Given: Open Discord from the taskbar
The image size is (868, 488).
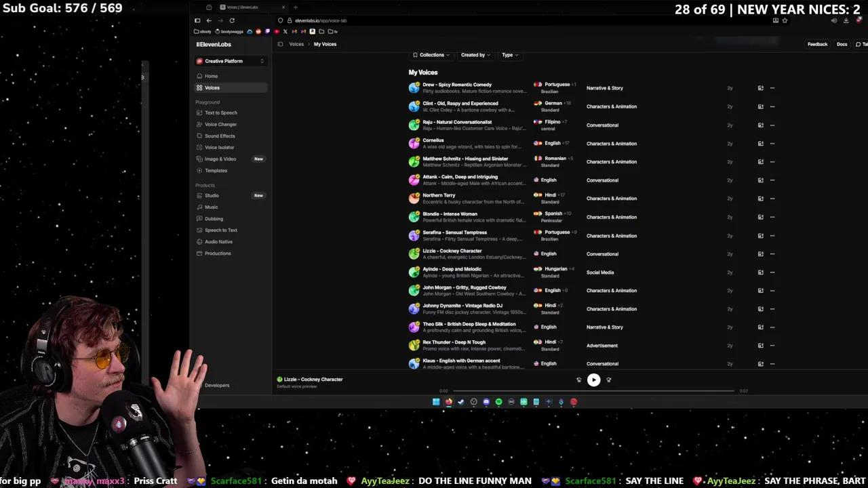Looking at the screenshot, I should pyautogui.click(x=486, y=402).
